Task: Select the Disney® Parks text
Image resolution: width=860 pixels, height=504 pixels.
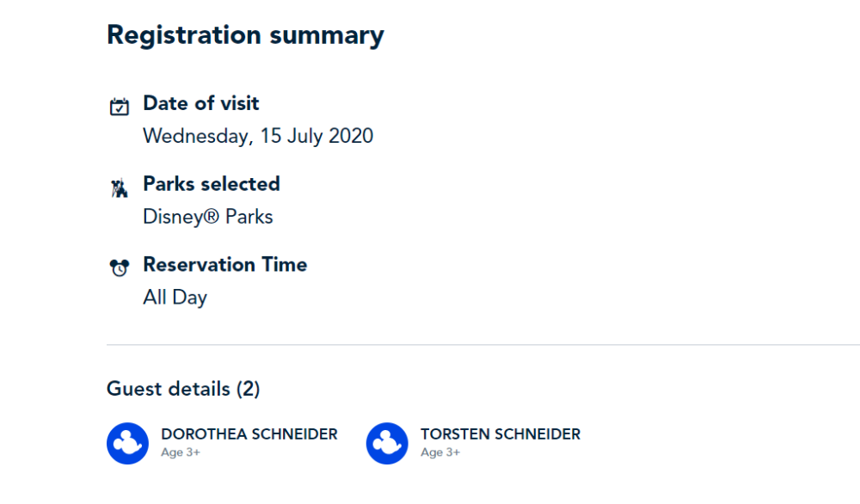Action: pos(208,217)
